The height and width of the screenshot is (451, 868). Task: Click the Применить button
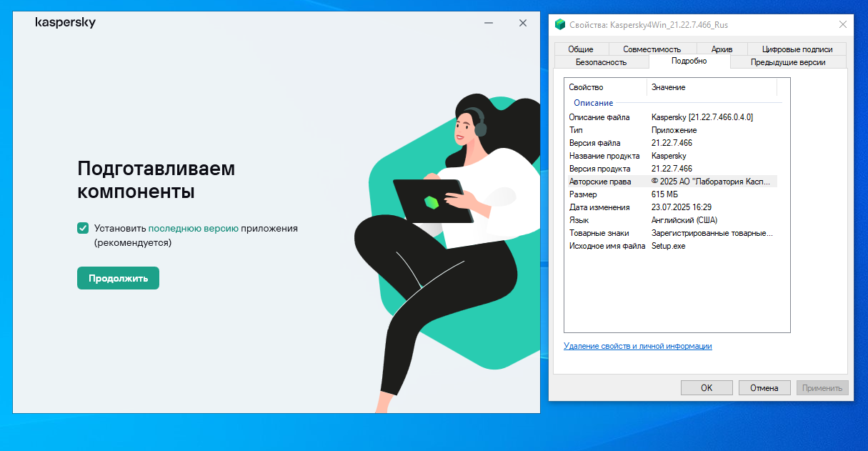(x=822, y=388)
